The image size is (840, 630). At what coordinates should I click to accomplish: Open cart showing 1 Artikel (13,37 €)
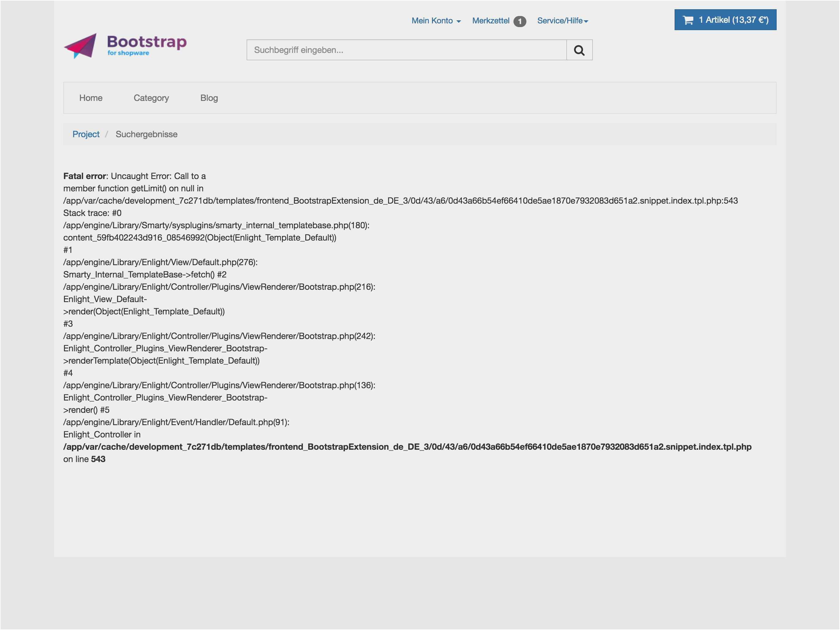coord(733,20)
